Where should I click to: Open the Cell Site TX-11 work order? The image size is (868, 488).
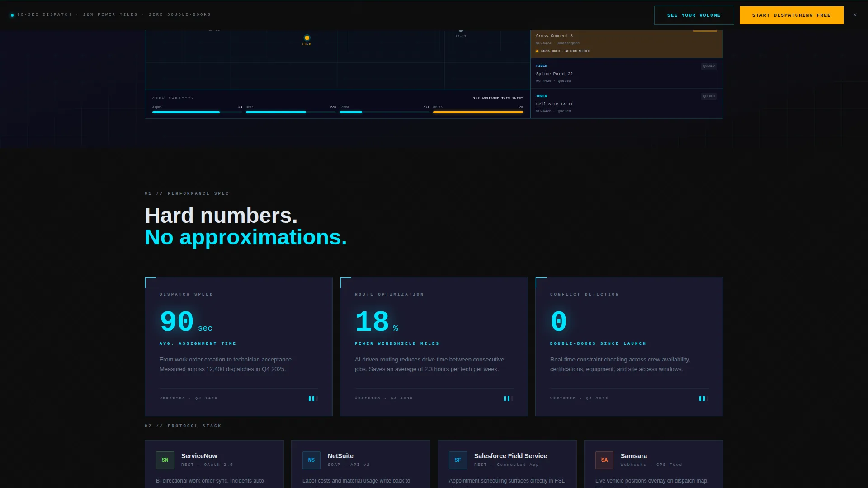pos(627,103)
